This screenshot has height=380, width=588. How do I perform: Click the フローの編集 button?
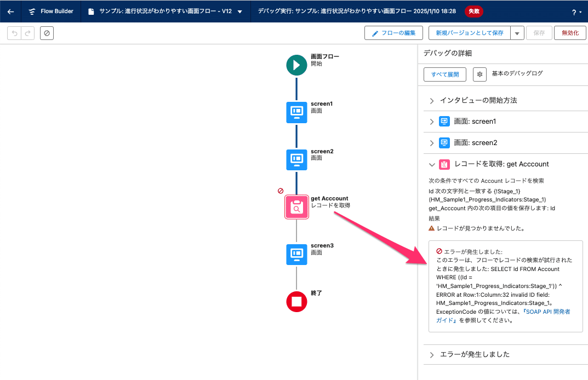394,33
